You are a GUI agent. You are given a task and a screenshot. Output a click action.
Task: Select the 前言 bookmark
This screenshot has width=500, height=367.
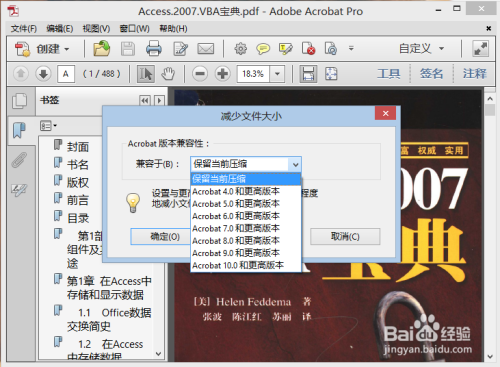click(78, 200)
